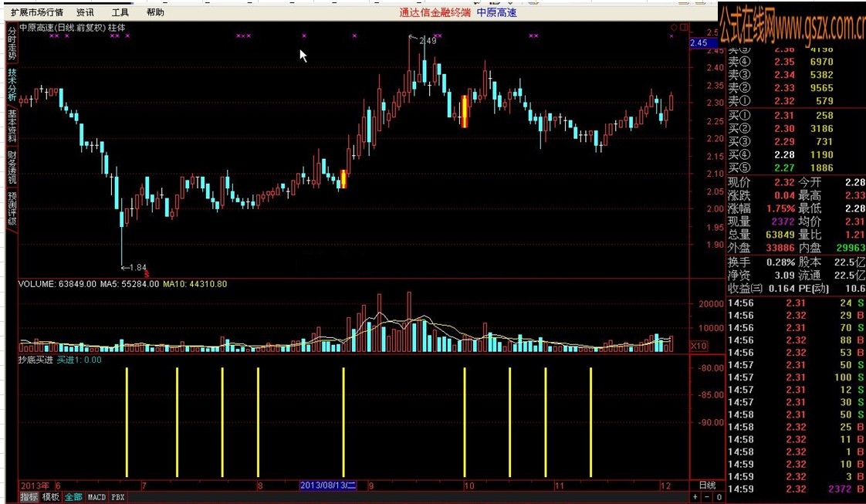Click the yellow-red candle near October
This screenshot has width=866, height=504.
click(x=465, y=111)
